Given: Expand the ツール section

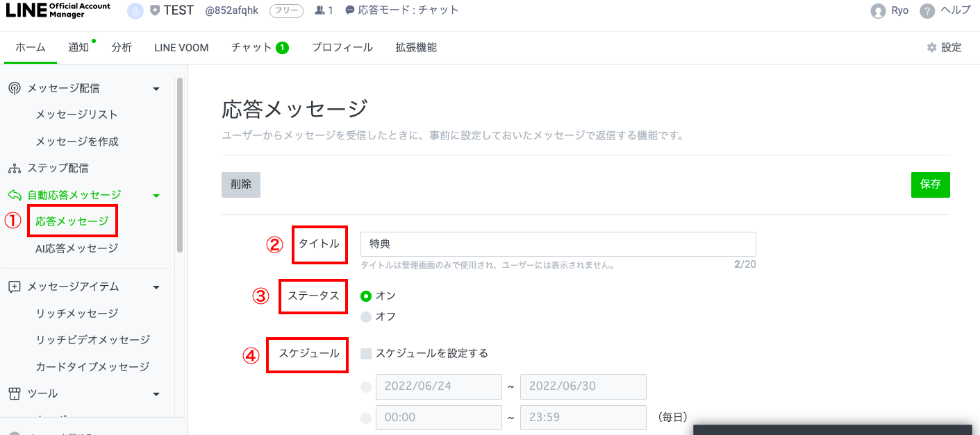Looking at the screenshot, I should pos(156,393).
